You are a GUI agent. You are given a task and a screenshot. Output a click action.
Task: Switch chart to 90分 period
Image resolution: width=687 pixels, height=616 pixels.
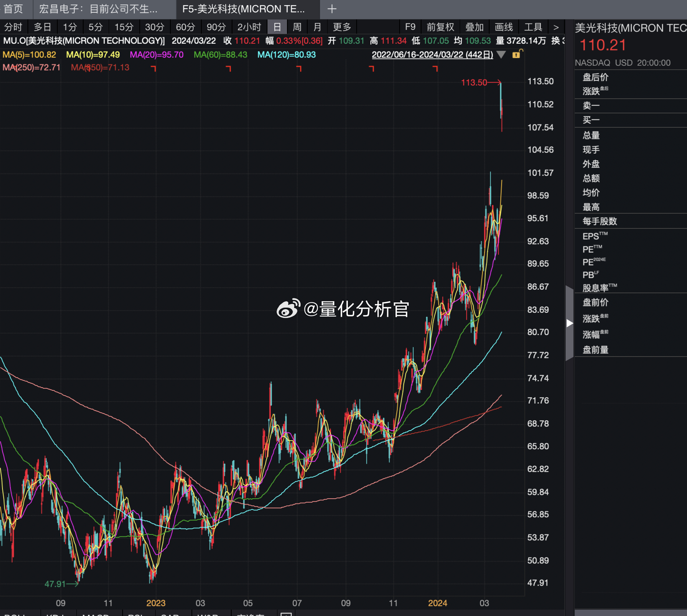pyautogui.click(x=216, y=27)
